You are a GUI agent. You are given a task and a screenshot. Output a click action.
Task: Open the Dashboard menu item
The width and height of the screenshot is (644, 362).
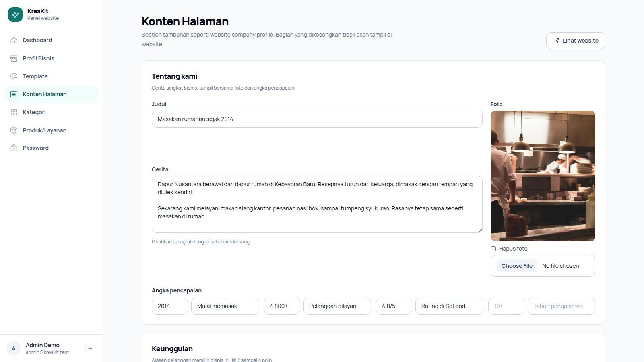[x=51, y=40]
